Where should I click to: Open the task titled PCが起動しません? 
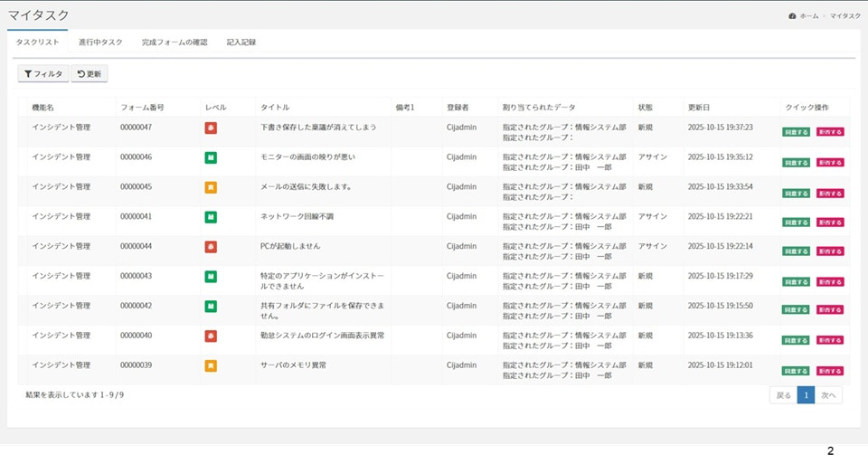[290, 246]
